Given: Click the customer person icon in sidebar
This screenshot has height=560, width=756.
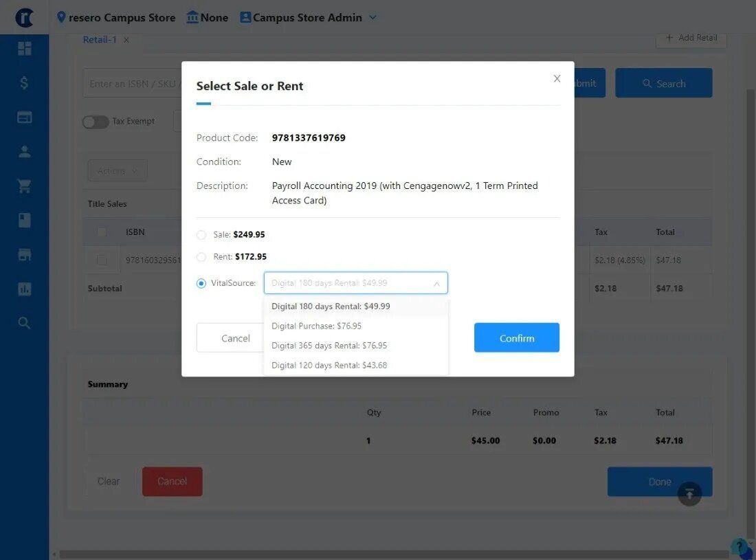Looking at the screenshot, I should pos(24,151).
